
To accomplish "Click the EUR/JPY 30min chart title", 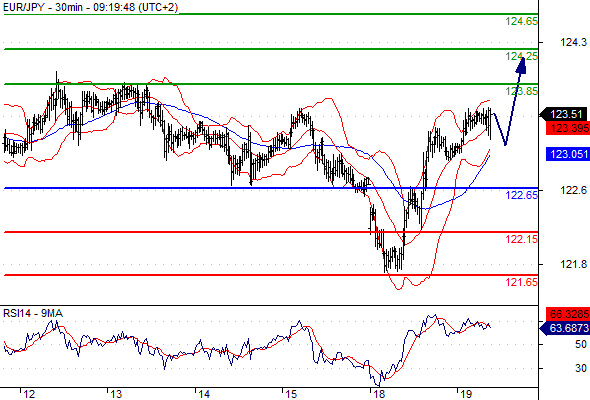I will [x=90, y=7].
